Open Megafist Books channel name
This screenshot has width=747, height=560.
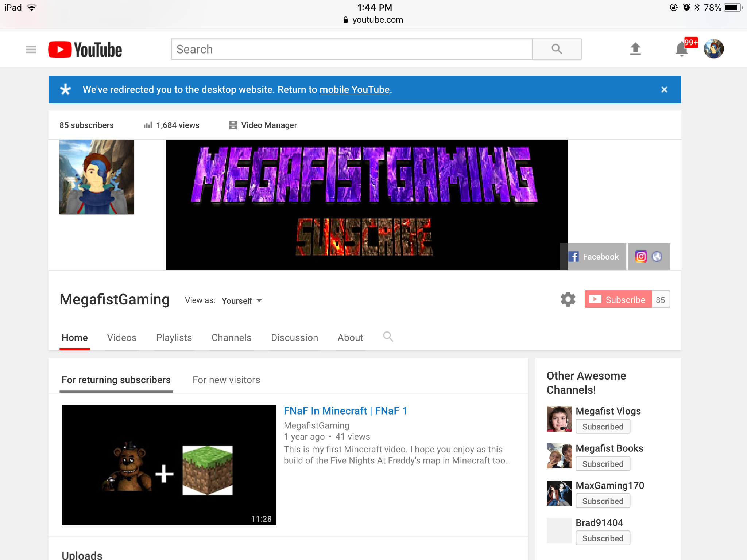tap(609, 448)
